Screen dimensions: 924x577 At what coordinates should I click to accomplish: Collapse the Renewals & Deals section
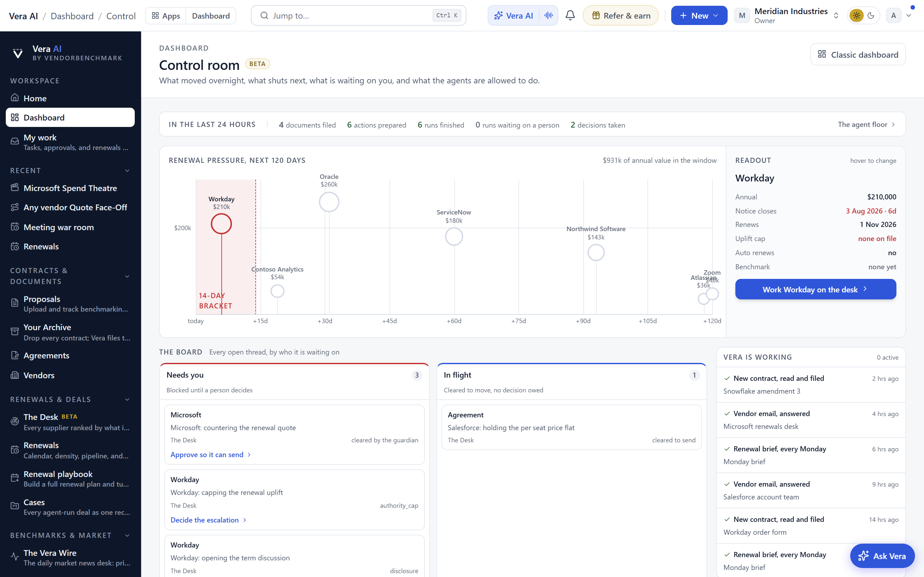click(x=127, y=399)
